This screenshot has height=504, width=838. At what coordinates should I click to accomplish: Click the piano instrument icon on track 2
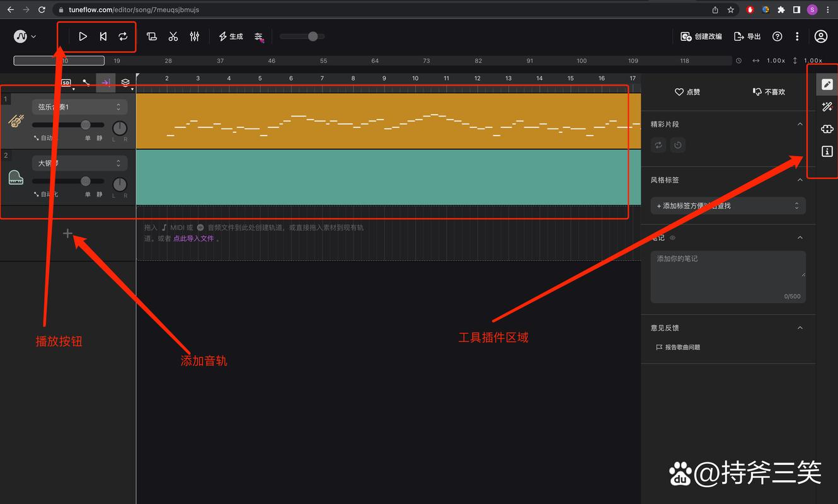pos(16,178)
